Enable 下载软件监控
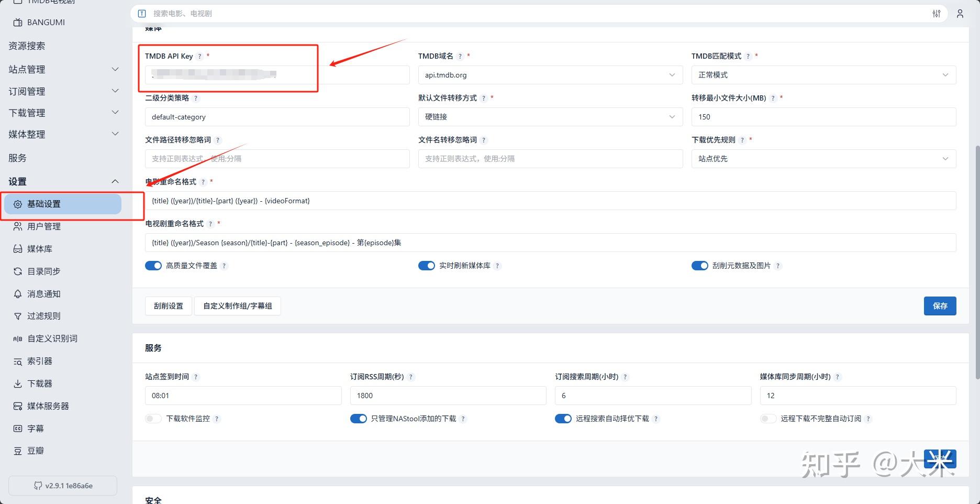 click(x=153, y=419)
